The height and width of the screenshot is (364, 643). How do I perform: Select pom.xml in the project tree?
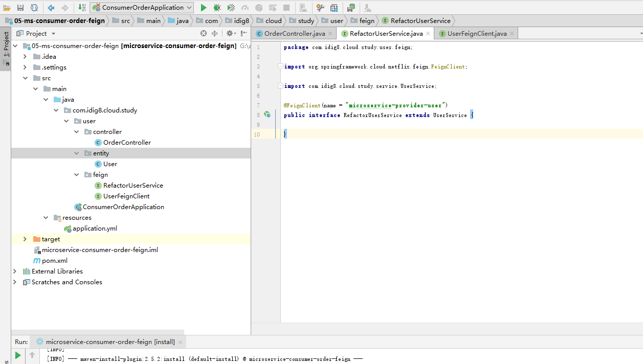point(54,261)
